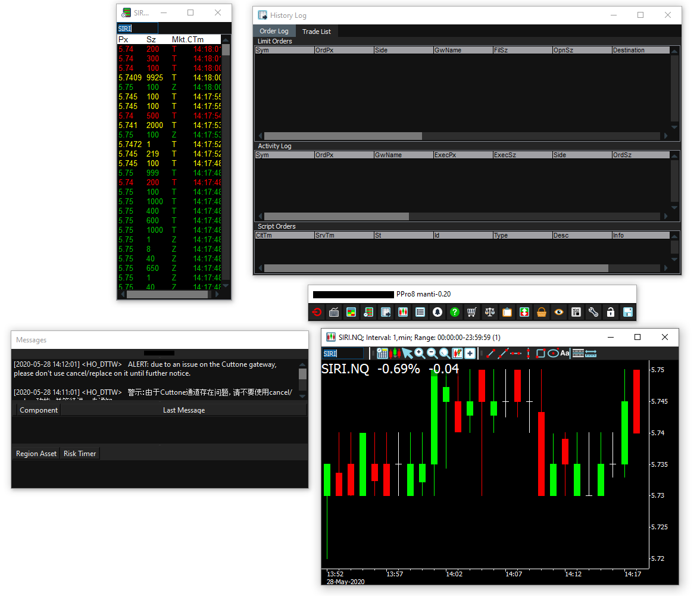Toggle the eye icon in PPro8 toolbar
Image resolution: width=700 pixels, height=596 pixels.
pyautogui.click(x=558, y=312)
